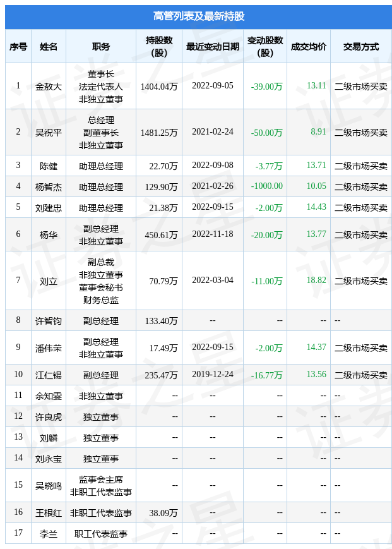Click the name 刘麟

(48, 438)
